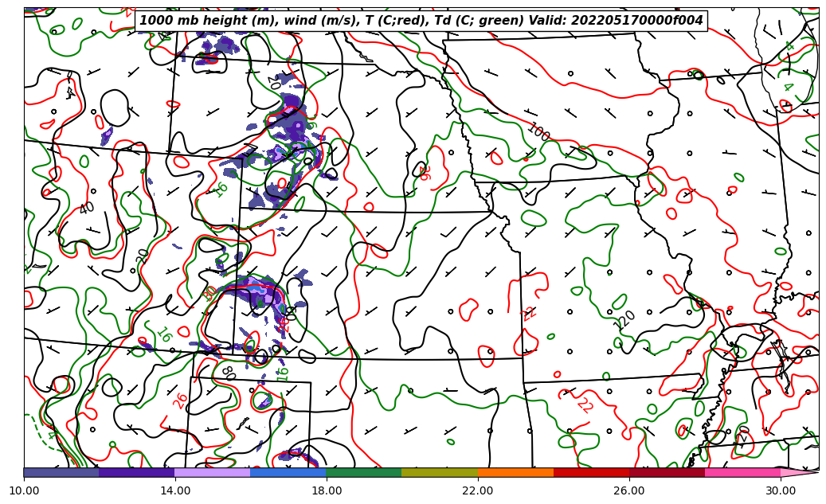
Task: Click the 18.00 colorbar tick label
Action: pyautogui.click(x=326, y=490)
